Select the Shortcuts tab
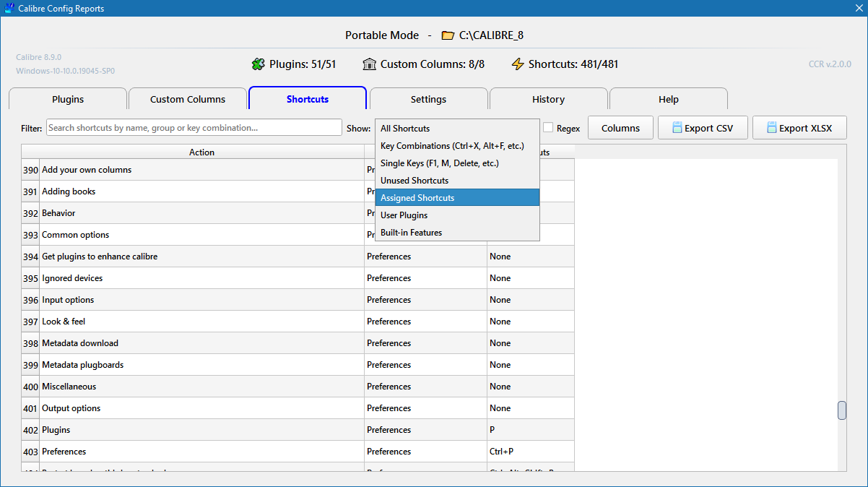 [308, 98]
